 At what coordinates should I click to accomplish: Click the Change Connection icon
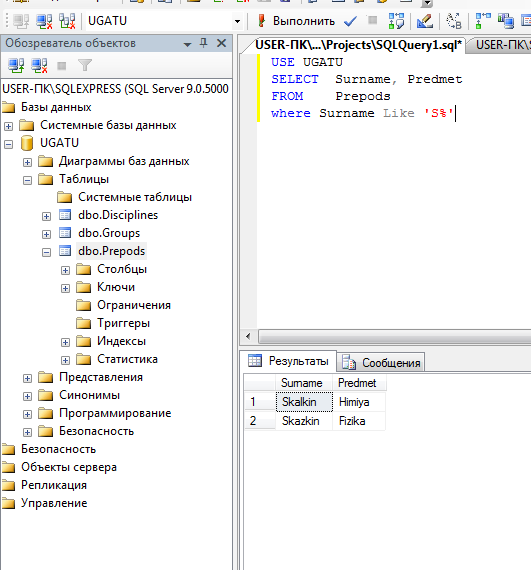pos(68,21)
